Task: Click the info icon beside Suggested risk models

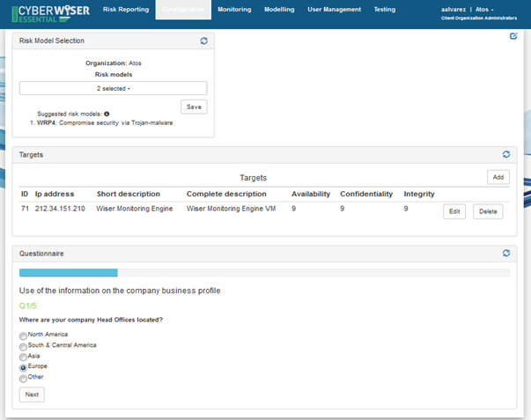Action: 107,114
